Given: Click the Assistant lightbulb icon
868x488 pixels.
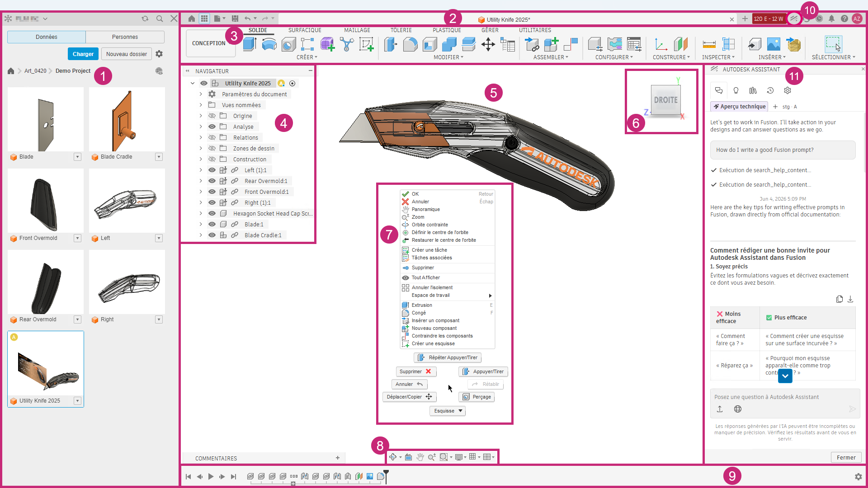Looking at the screenshot, I should [x=736, y=90].
